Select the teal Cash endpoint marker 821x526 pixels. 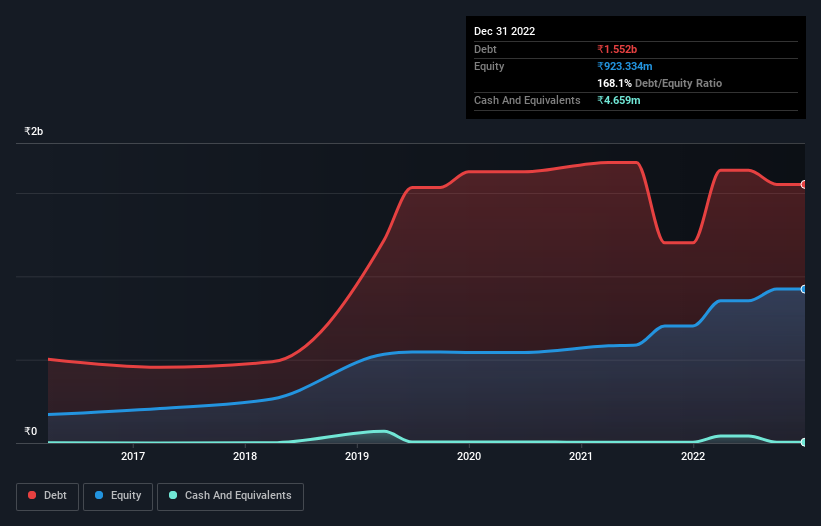tap(804, 442)
